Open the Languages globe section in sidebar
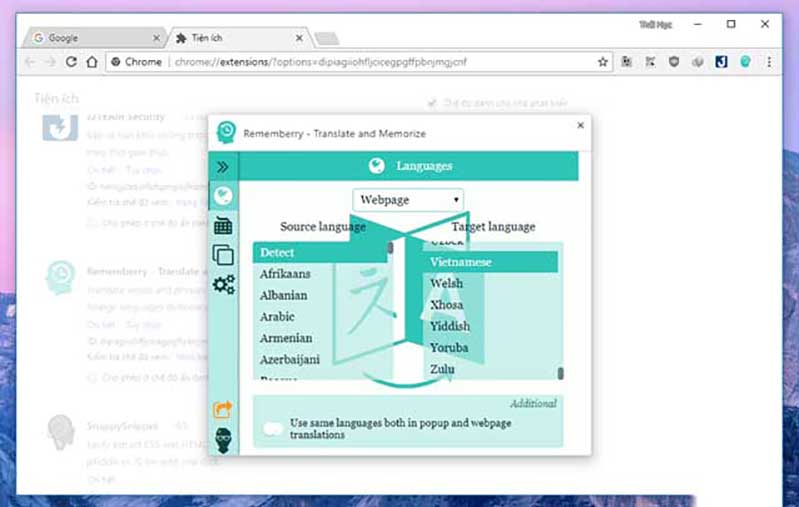799x507 pixels. (223, 196)
